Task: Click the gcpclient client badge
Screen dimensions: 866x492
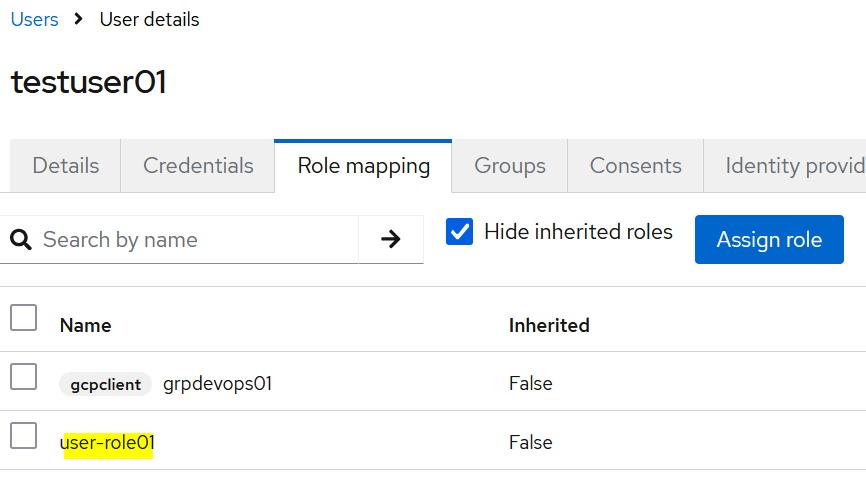Action: 105,384
